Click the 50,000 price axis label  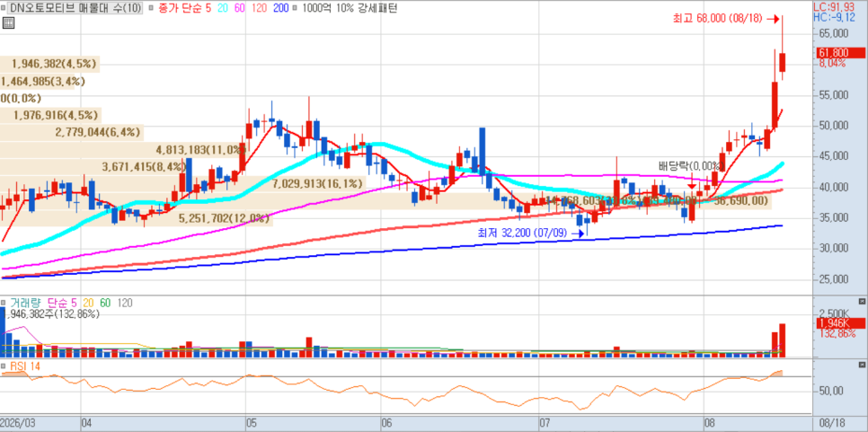click(x=833, y=126)
